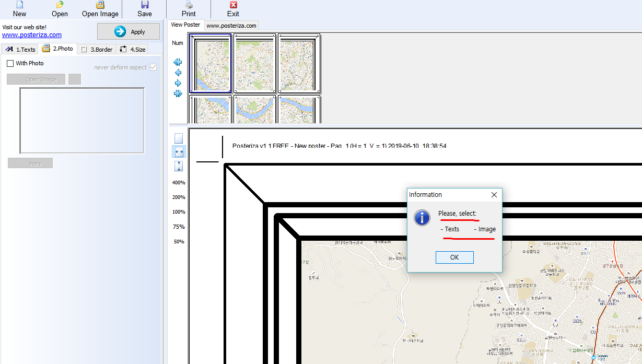
Task: Click the Apply button label
Action: [138, 32]
